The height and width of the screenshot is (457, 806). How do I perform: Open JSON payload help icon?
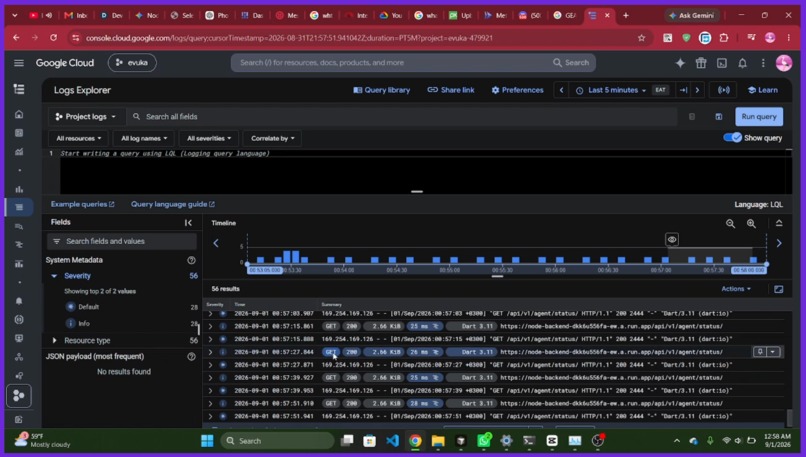(191, 356)
